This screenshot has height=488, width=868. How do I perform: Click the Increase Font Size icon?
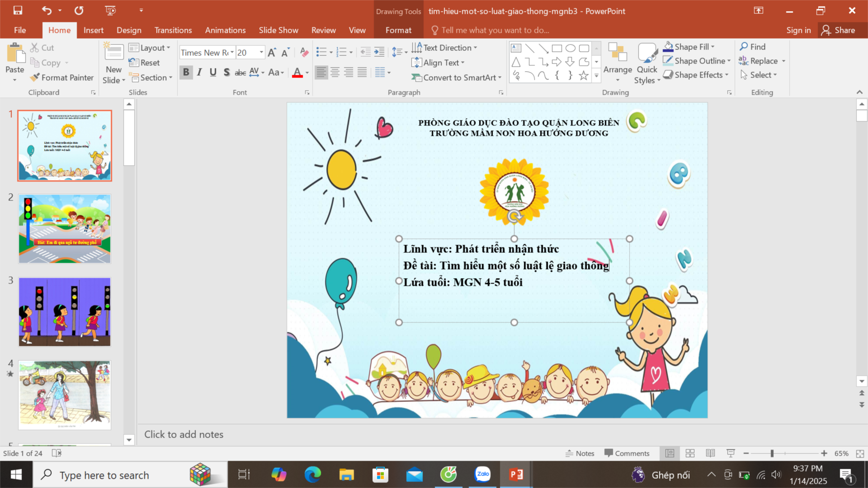pos(272,52)
